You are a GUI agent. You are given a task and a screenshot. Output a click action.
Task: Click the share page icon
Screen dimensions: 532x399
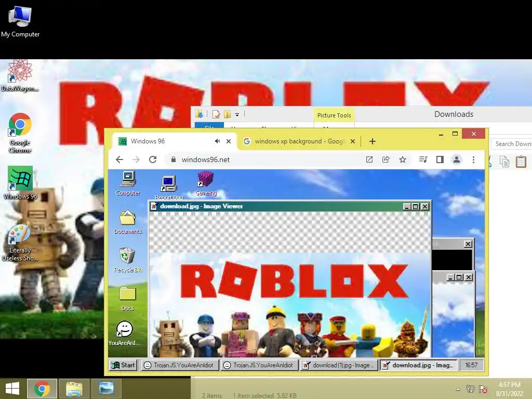(386, 159)
